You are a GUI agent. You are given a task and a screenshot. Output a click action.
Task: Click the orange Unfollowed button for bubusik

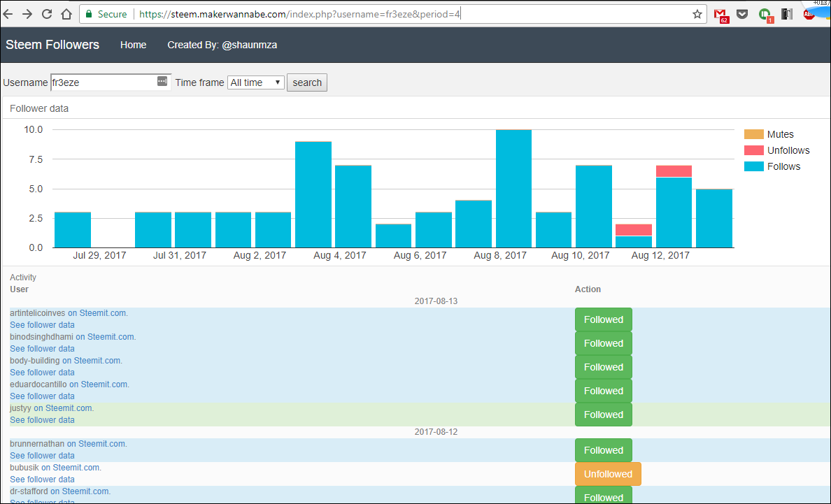608,475
